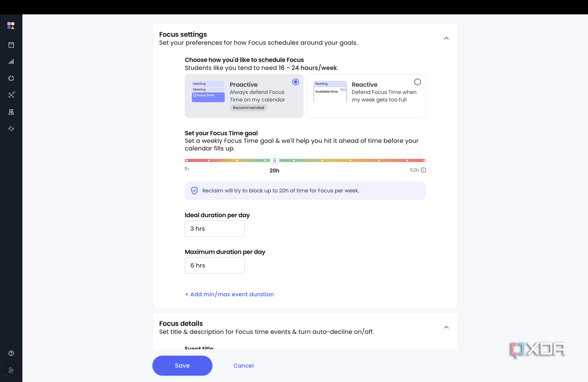Open the sync arrows icon in sidebar
The image size is (588, 382).
(11, 129)
